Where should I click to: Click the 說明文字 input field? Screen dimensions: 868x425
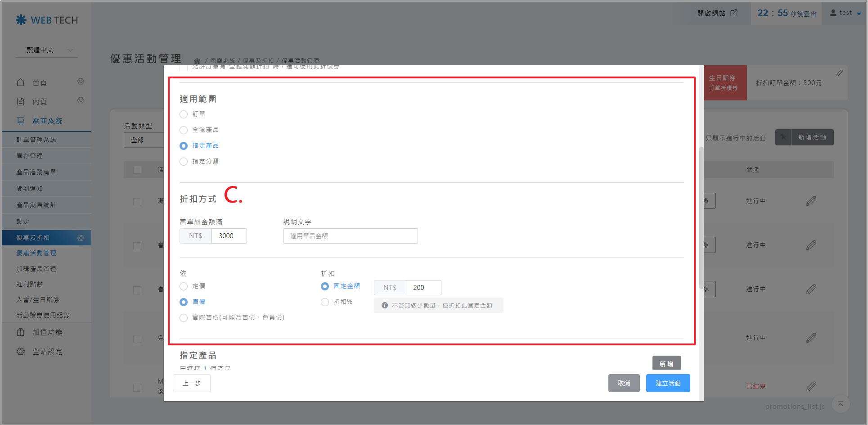click(350, 236)
